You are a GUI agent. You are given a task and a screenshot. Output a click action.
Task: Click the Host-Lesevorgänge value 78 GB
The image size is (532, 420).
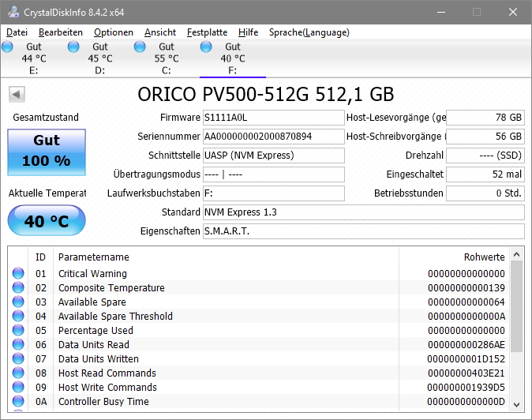485,118
